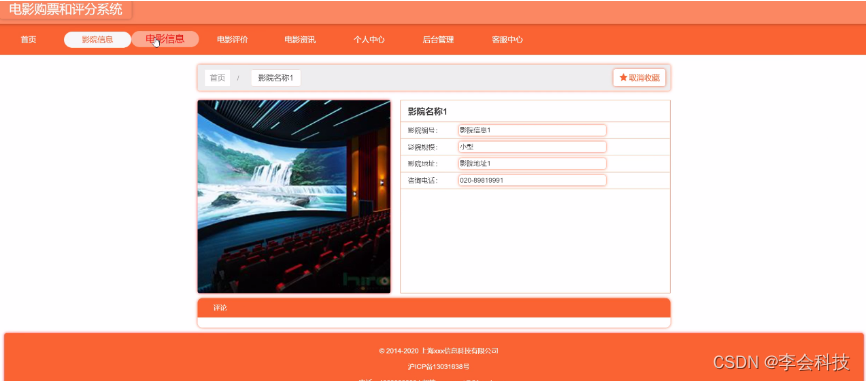Click the 电影购票和评分系统 site title
The width and height of the screenshot is (866, 381).
(x=66, y=9)
